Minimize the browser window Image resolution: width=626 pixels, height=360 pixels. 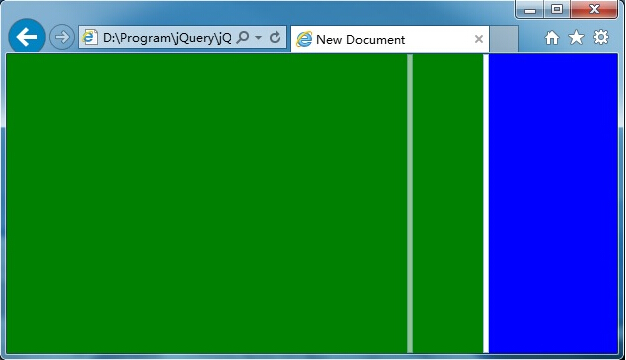pos(530,10)
